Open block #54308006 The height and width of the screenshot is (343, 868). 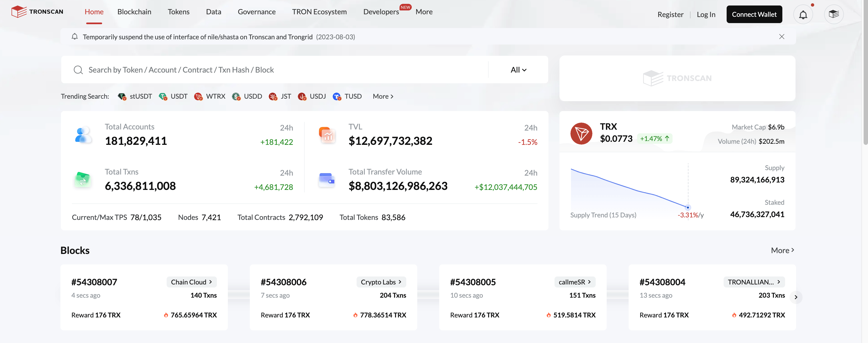pos(283,282)
